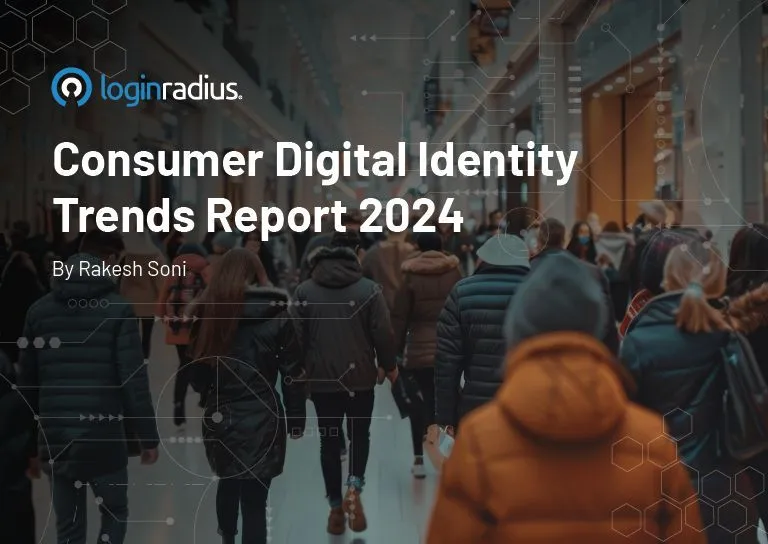Click the loginradius wordmark text
This screenshot has height=544, width=768.
click(x=170, y=89)
